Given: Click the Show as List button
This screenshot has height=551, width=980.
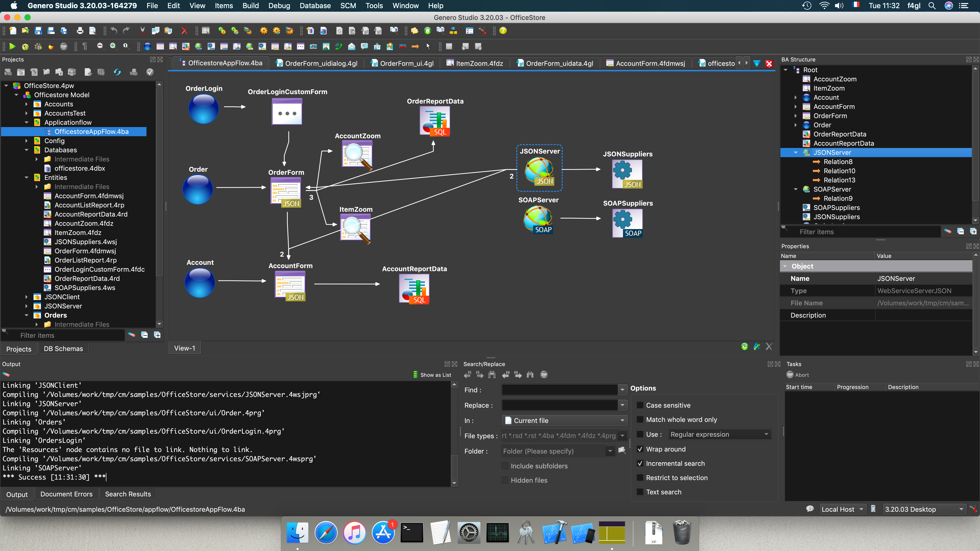Looking at the screenshot, I should point(432,375).
